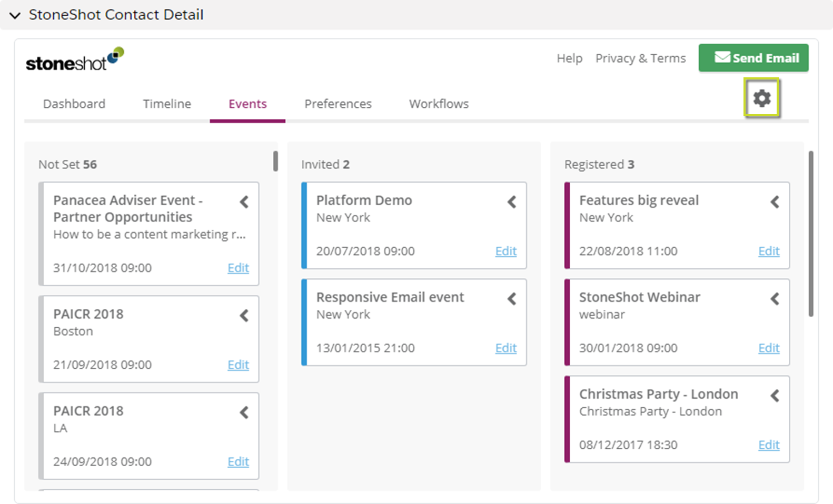The image size is (833, 504).
Task: Collapse the StoneShot Contact Detail section
Action: (x=15, y=15)
